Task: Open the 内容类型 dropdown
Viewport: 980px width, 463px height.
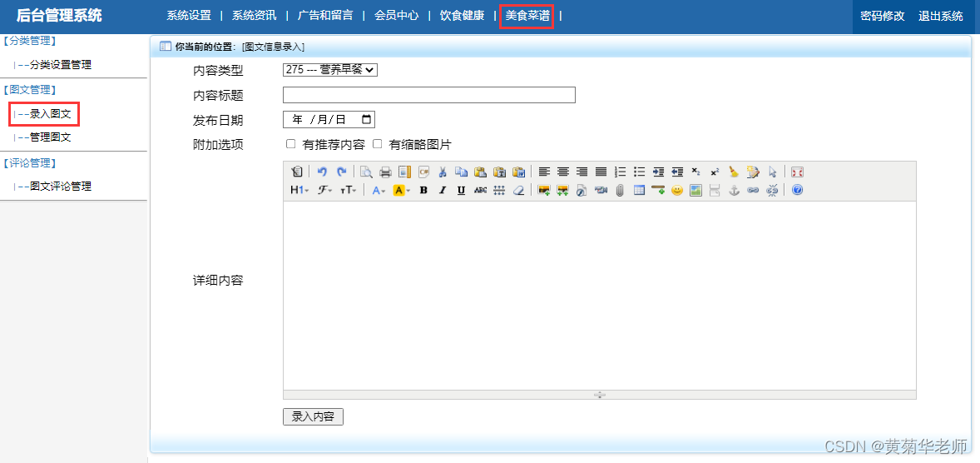Action: point(330,70)
